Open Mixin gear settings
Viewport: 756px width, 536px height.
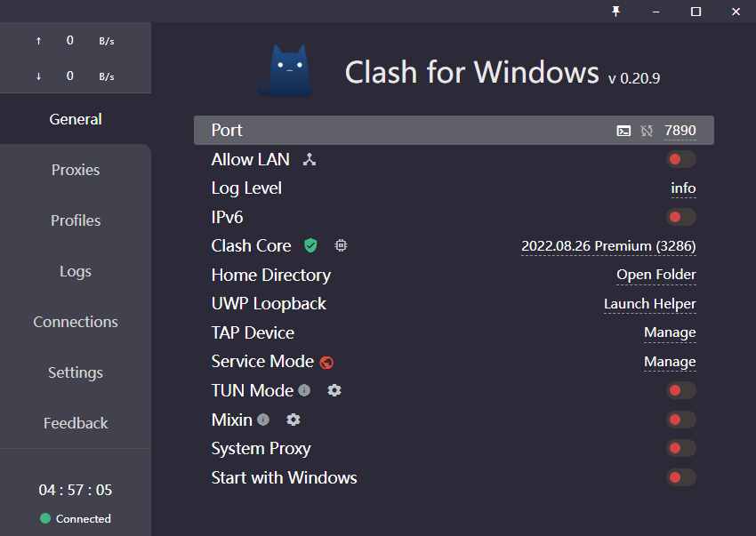294,420
